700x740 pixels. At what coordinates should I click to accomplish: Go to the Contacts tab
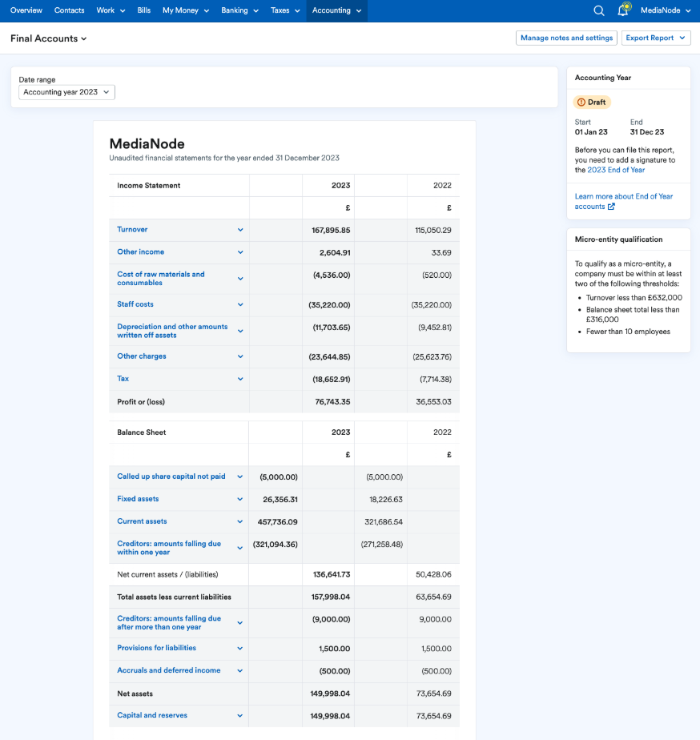[x=70, y=10]
